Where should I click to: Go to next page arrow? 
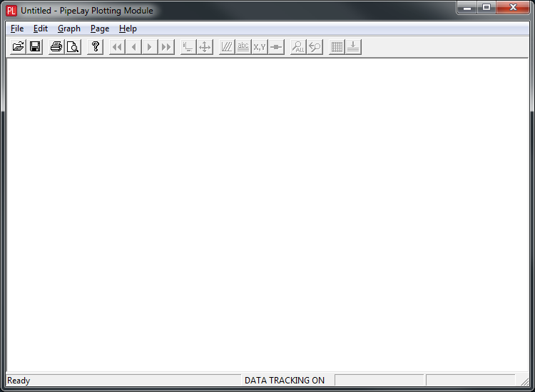(150, 47)
